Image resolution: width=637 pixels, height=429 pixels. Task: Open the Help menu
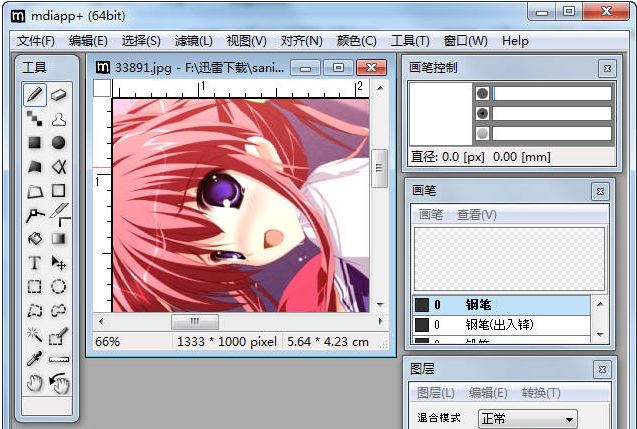pyautogui.click(x=515, y=41)
